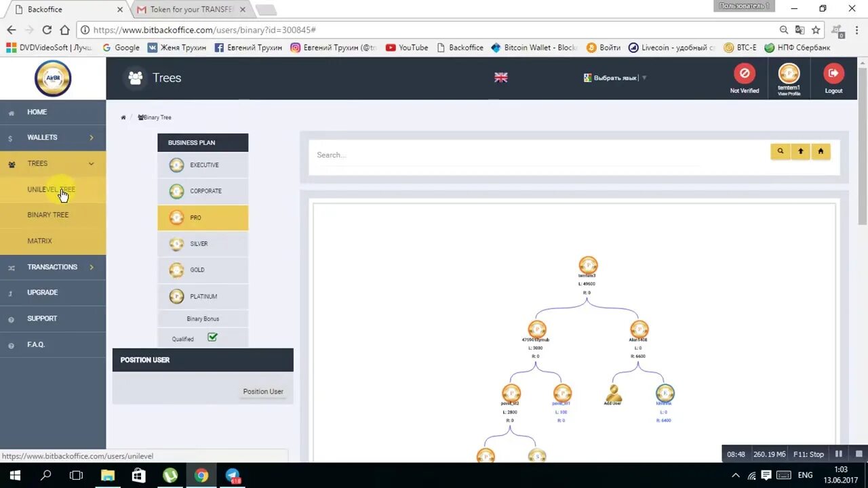Image resolution: width=868 pixels, height=488 pixels.
Task: Open MATRIX submenu item
Action: (53, 241)
